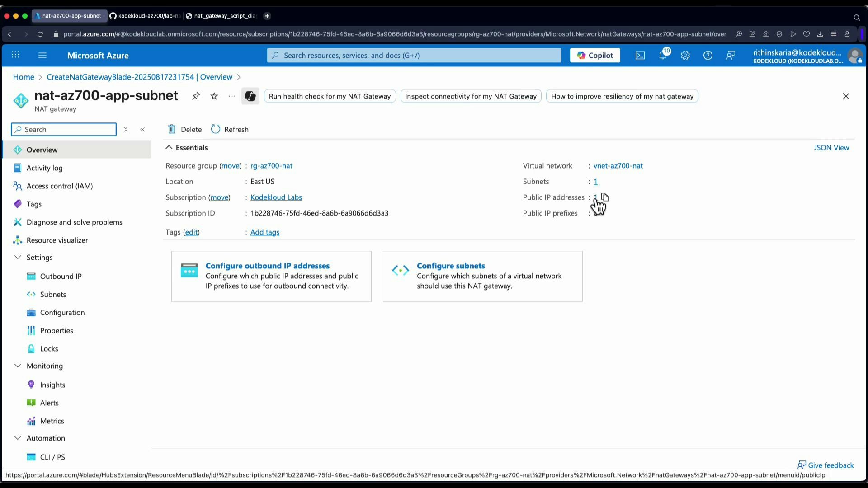
Task: Open Cloud Shell from the top bar
Action: coord(640,55)
